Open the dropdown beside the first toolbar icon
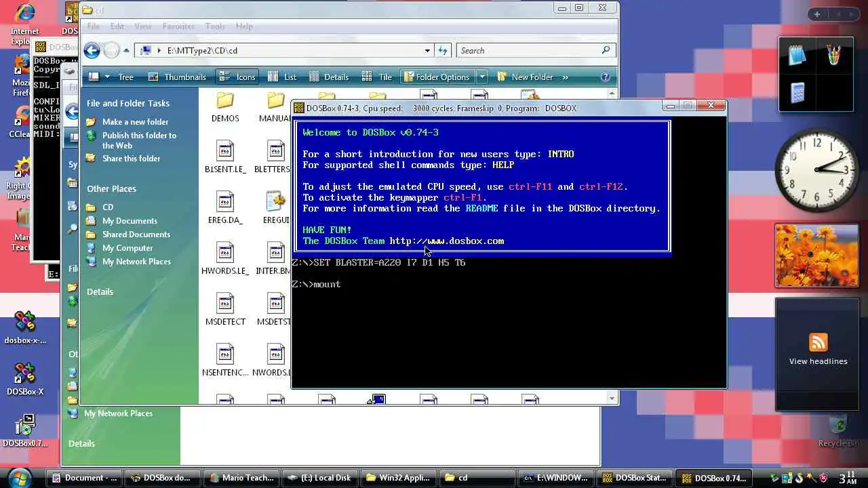 pyautogui.click(x=107, y=77)
